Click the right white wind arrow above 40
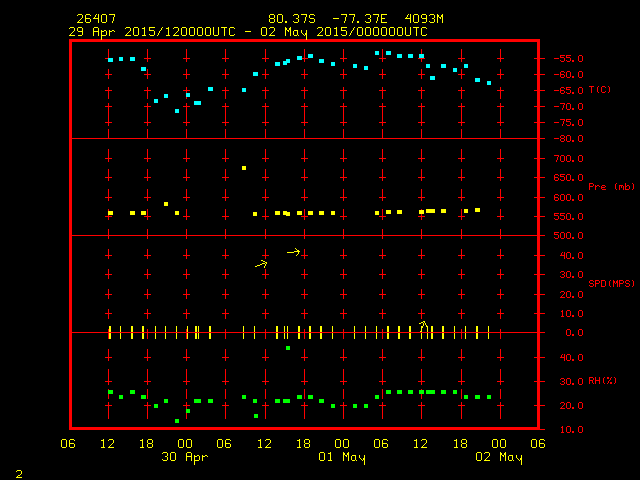Image resolution: width=640 pixels, height=480 pixels. click(294, 252)
